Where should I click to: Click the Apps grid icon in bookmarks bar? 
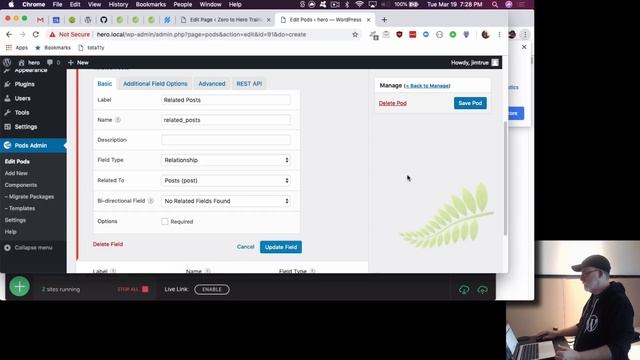(9, 48)
